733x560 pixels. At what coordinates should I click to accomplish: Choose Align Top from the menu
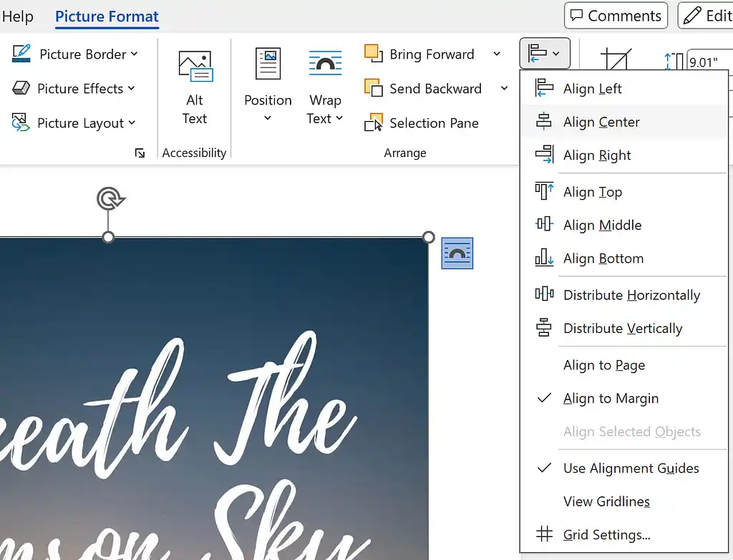624,192
